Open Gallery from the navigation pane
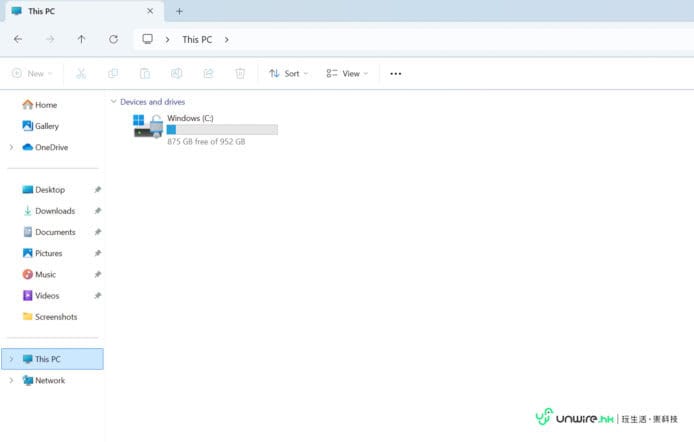The height and width of the screenshot is (442, 694). point(46,126)
